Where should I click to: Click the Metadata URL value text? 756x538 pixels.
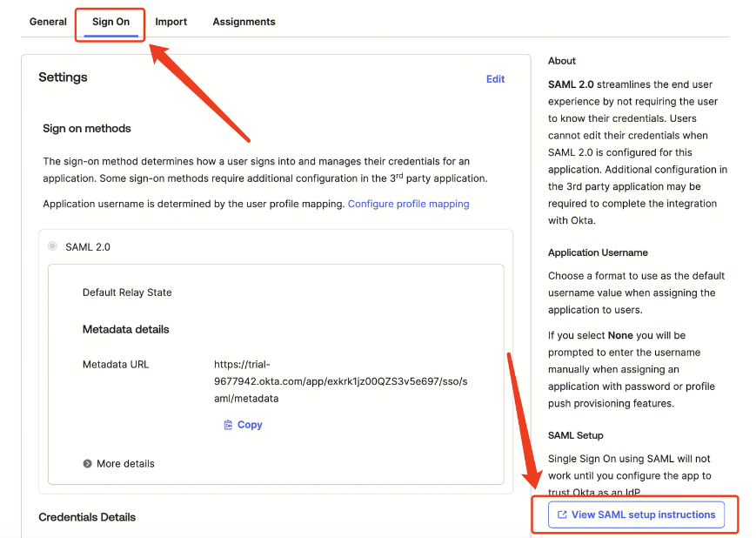click(340, 381)
